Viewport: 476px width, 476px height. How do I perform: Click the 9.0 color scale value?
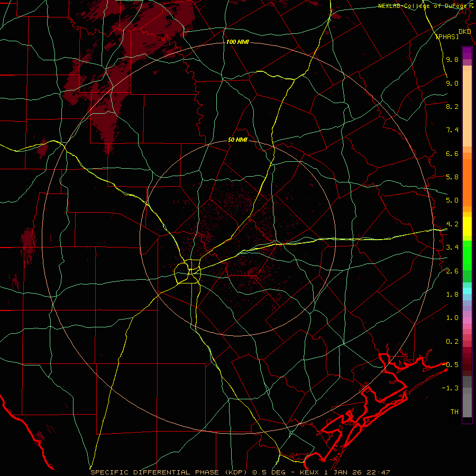[452, 83]
